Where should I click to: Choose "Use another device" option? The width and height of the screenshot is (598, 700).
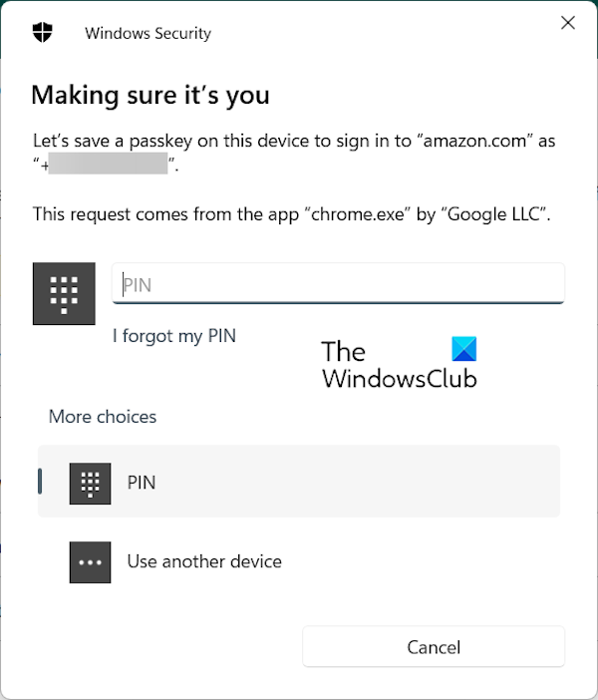click(299, 561)
